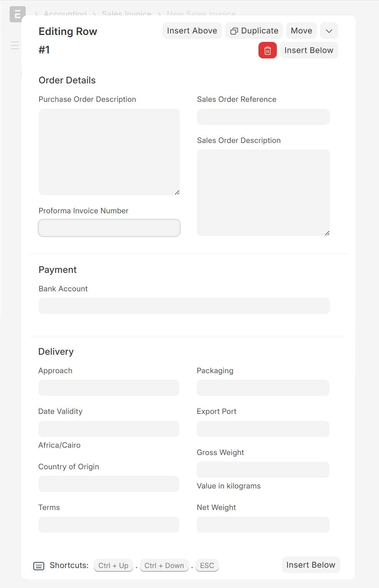The image size is (379, 588).
Task: Grab the Purchase Order Description resize handle
Action: click(177, 193)
